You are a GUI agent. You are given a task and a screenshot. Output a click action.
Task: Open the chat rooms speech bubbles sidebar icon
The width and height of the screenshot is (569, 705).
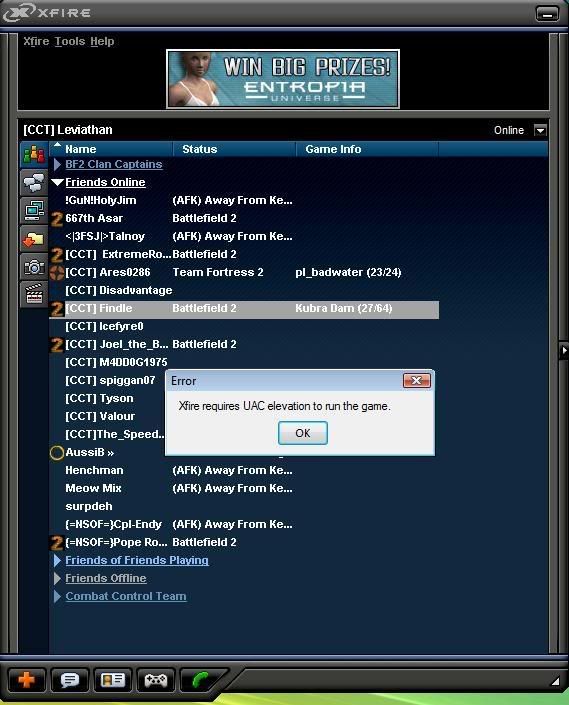(34, 183)
